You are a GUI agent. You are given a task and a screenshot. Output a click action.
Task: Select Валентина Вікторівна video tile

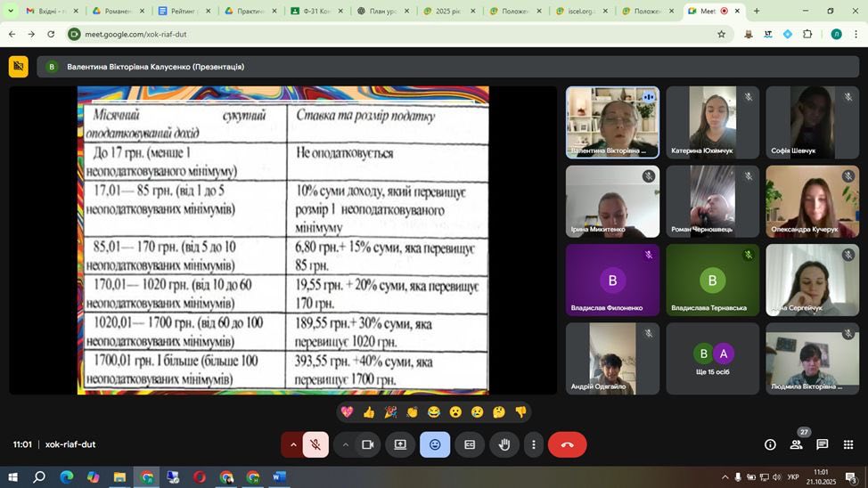pyautogui.click(x=612, y=122)
